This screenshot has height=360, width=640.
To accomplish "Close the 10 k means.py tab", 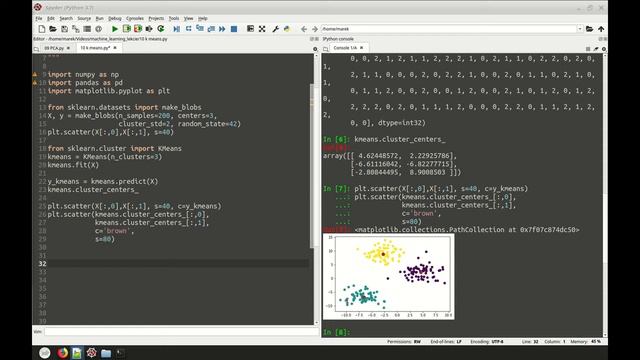I will (x=115, y=48).
